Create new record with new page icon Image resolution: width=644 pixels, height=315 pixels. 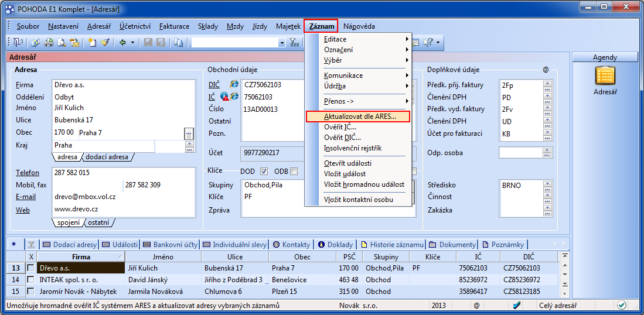point(92,42)
